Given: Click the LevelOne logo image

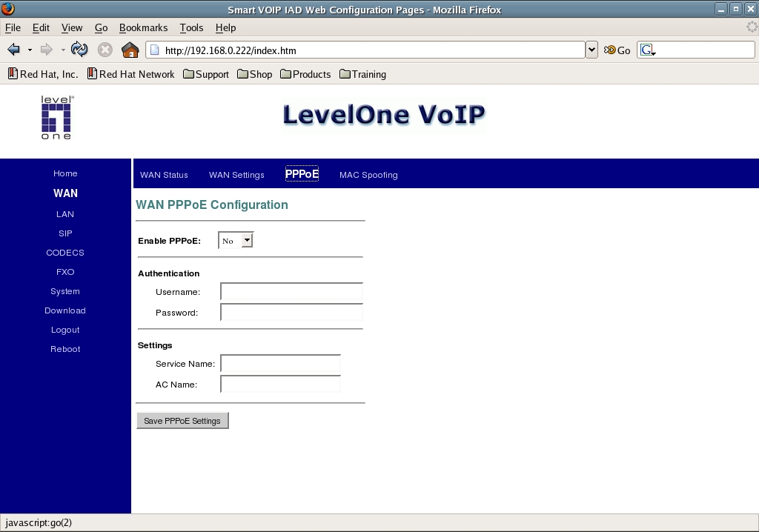Looking at the screenshot, I should [56, 118].
